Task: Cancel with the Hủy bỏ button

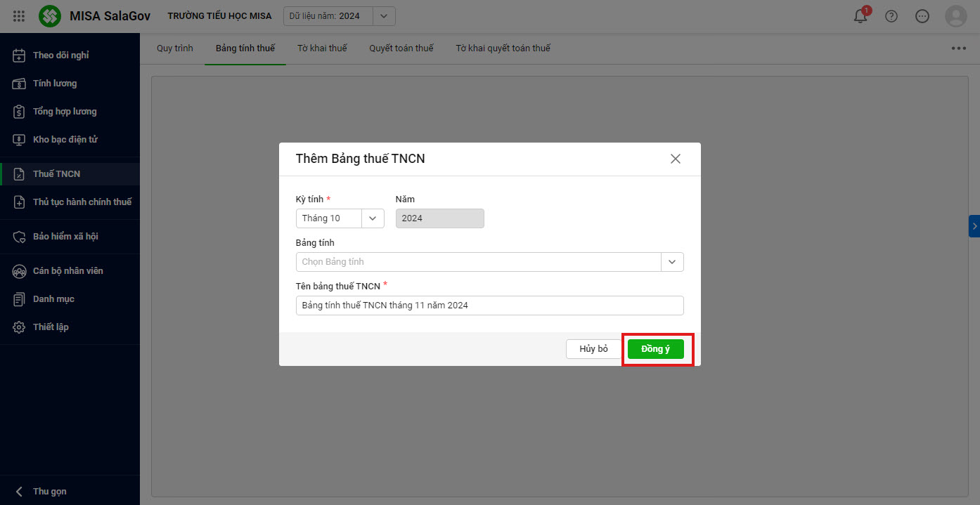Action: pos(593,349)
